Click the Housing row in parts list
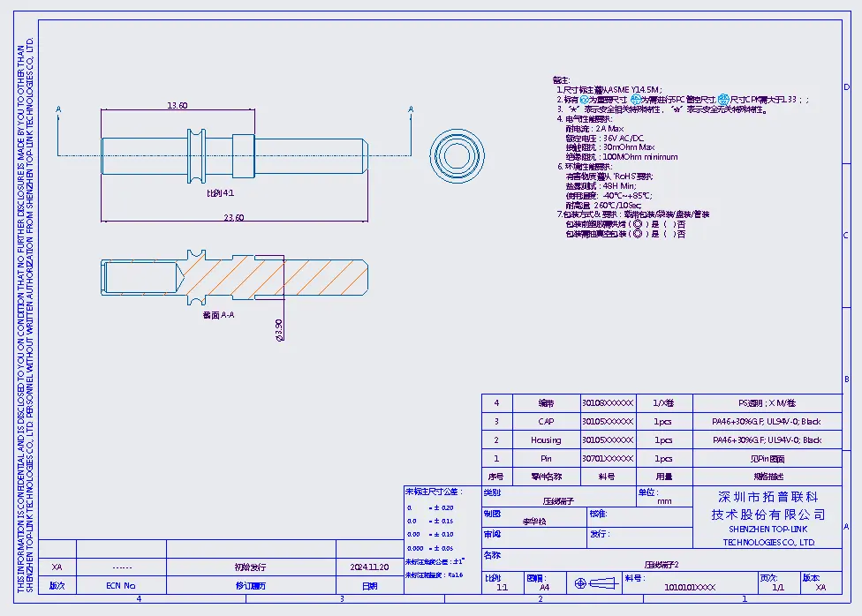Screen dimensions: 862x616 pos(546,439)
